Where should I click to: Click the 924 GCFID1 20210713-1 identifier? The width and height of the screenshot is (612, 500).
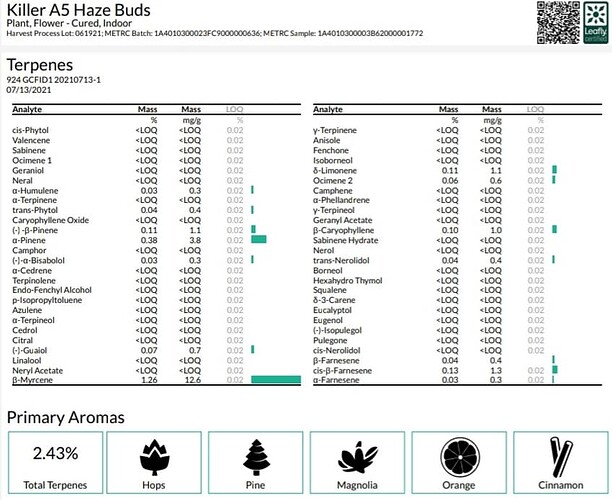pos(53,80)
